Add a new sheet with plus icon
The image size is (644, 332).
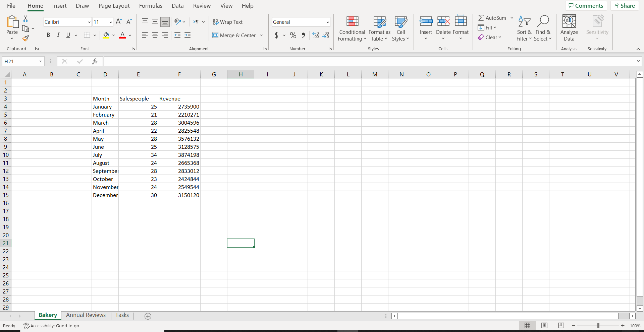(x=148, y=316)
